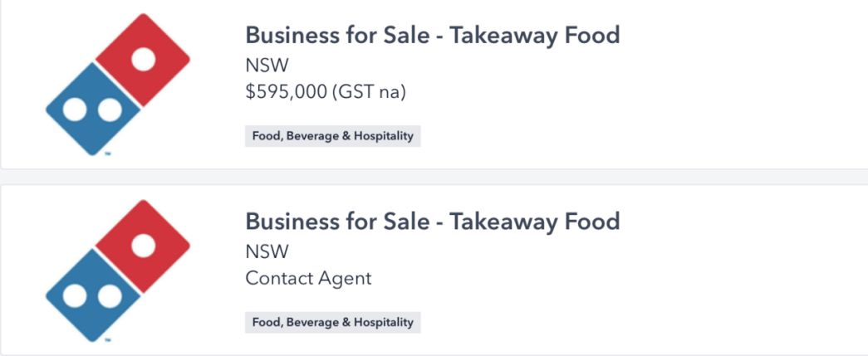Click the white dot on the red tile of the Contact Agent listing

click(x=144, y=246)
